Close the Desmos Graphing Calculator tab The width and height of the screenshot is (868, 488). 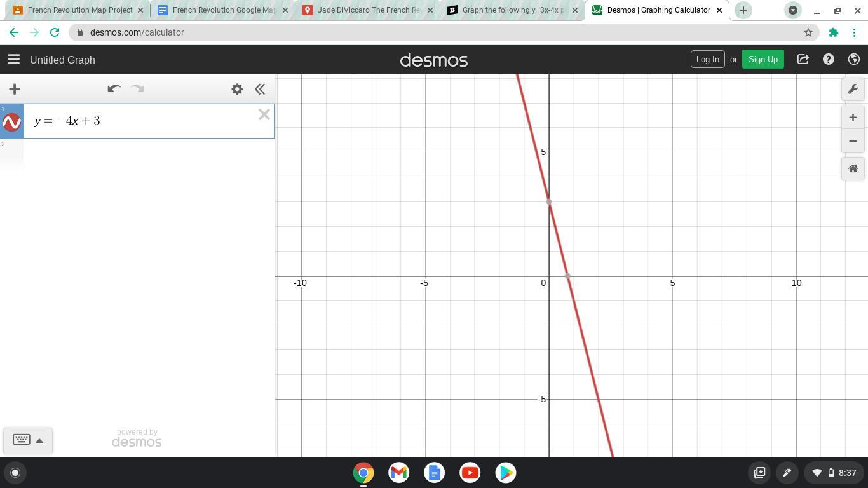pos(719,10)
